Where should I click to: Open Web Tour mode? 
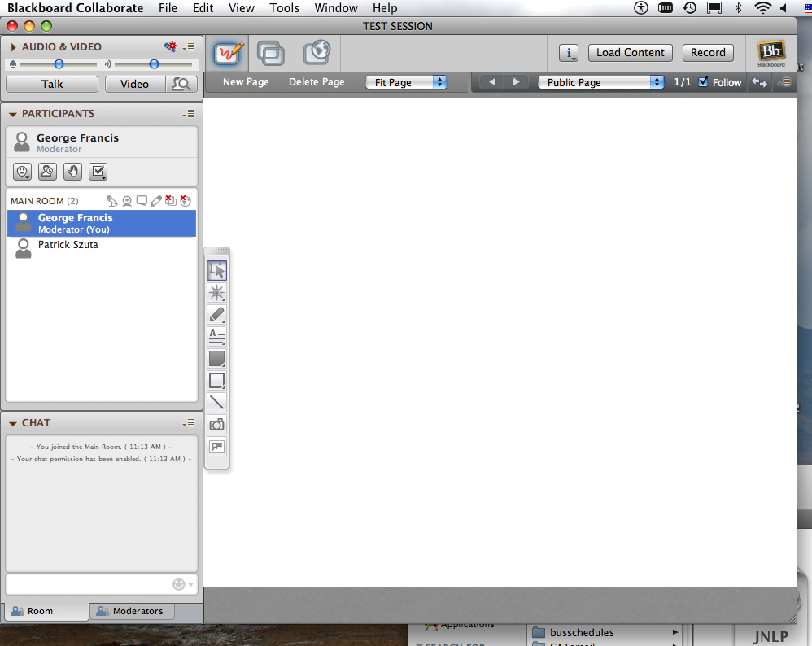[x=316, y=53]
